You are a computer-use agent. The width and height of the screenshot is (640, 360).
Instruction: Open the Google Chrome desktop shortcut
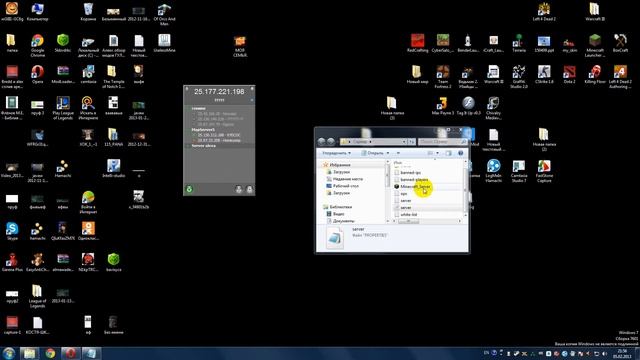click(x=38, y=45)
